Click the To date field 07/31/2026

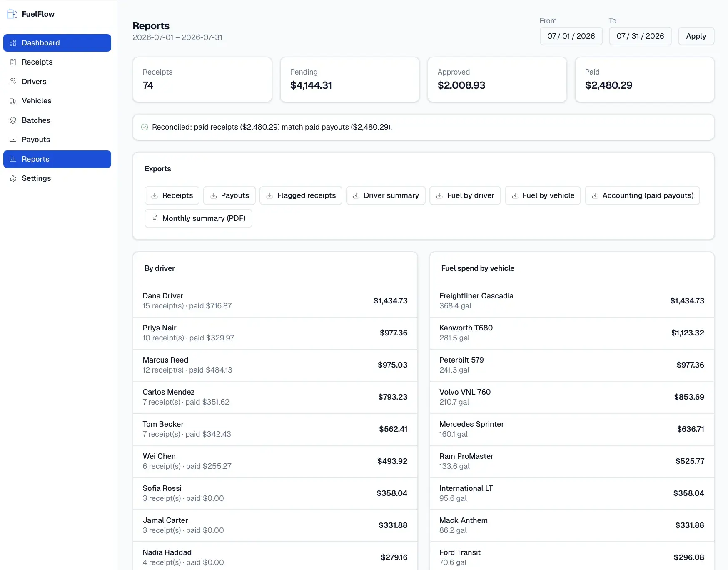pyautogui.click(x=640, y=36)
